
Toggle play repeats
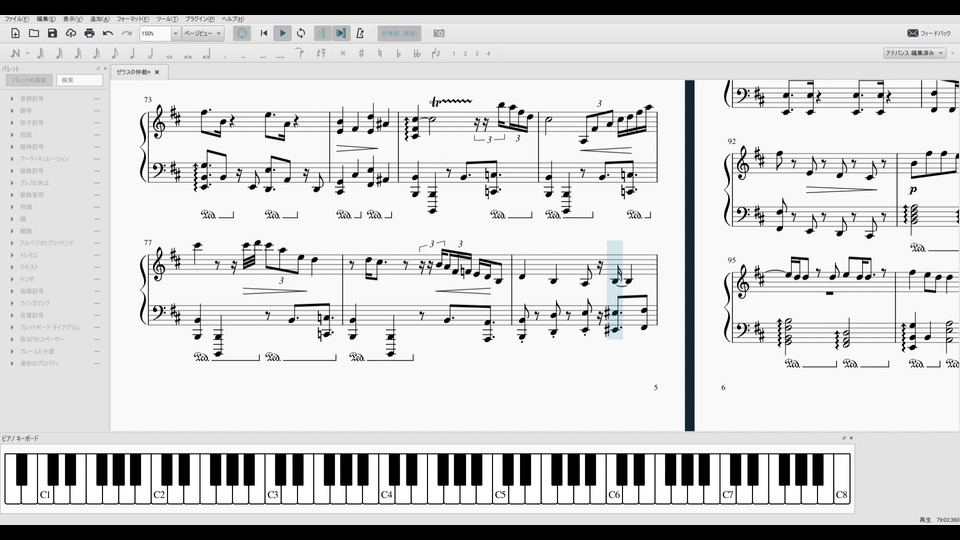click(322, 33)
